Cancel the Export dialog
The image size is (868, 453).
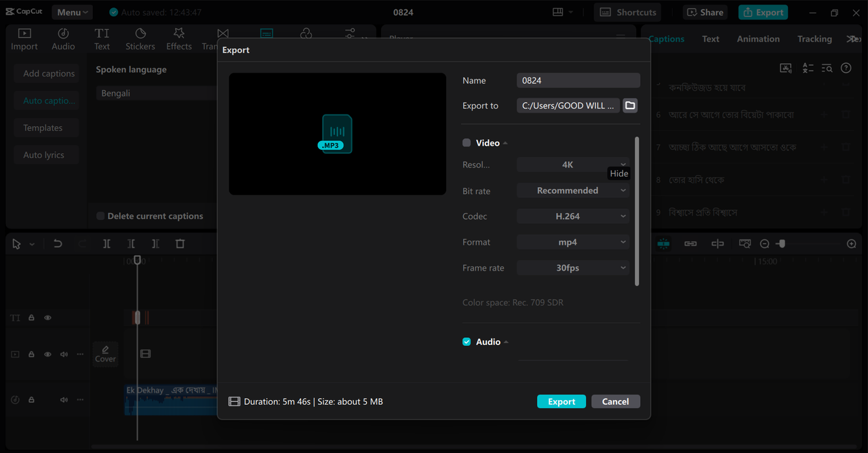pos(616,401)
